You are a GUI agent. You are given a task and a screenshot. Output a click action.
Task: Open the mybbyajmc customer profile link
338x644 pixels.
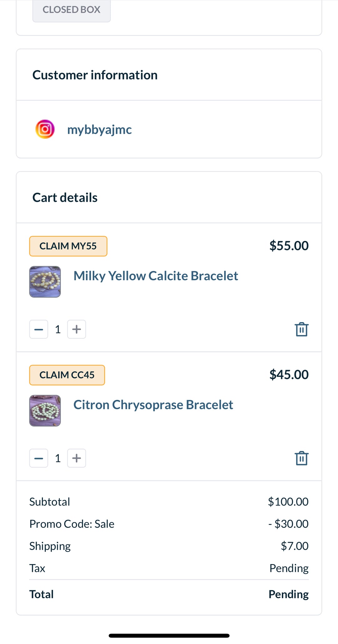click(100, 129)
